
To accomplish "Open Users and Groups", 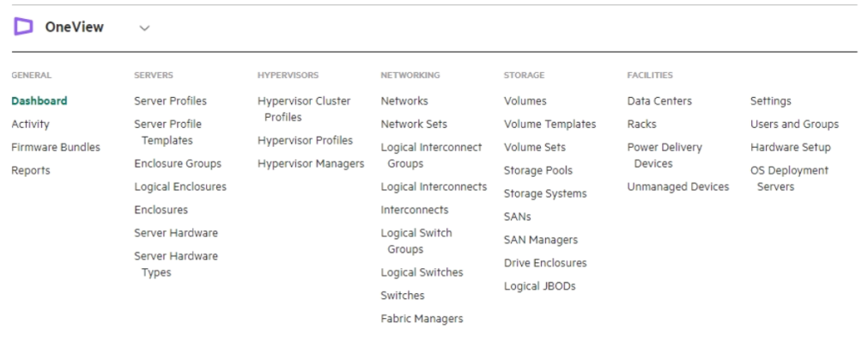I will pyautogui.click(x=794, y=124).
